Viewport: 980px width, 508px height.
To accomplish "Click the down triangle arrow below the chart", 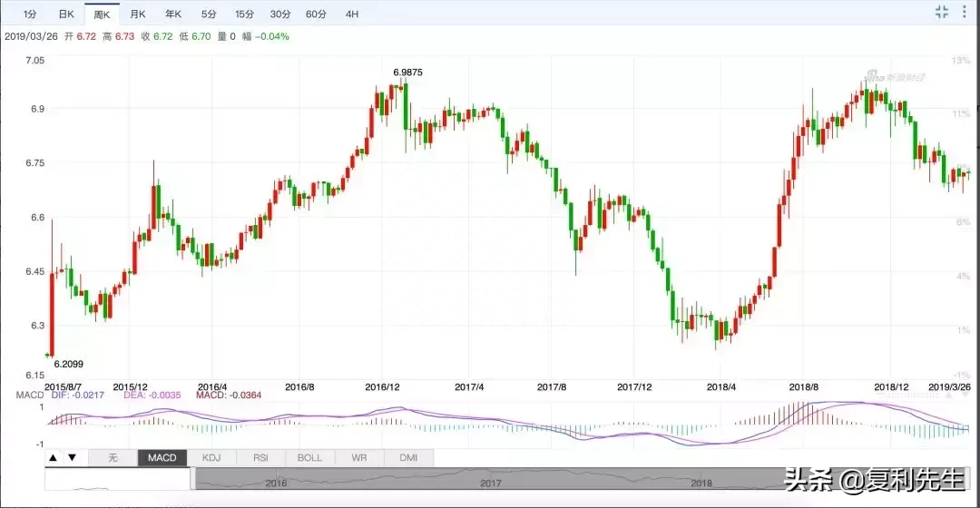I will pos(72,458).
